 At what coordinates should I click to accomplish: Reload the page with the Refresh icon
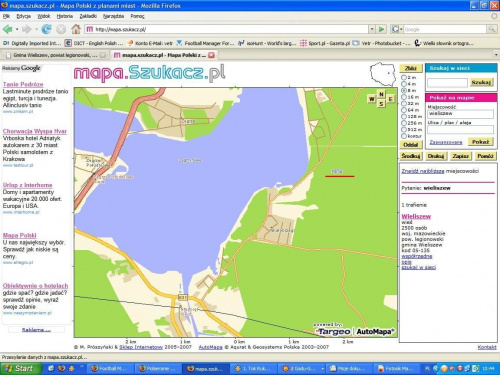pos(46,29)
